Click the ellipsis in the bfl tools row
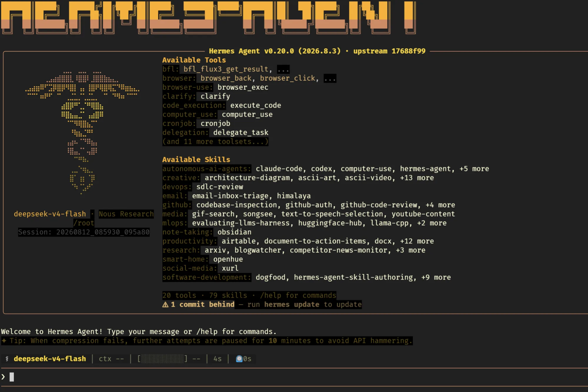The image size is (588, 392). click(283, 69)
